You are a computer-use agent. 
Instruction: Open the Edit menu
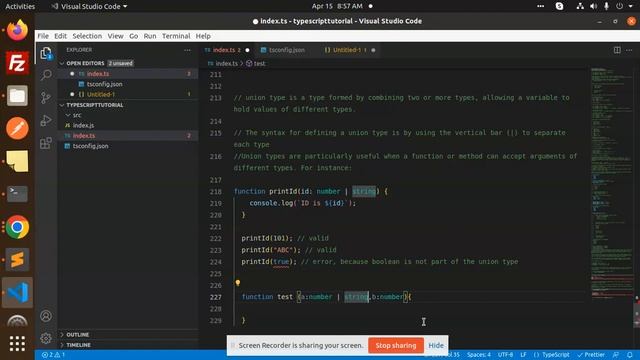(x=60, y=36)
